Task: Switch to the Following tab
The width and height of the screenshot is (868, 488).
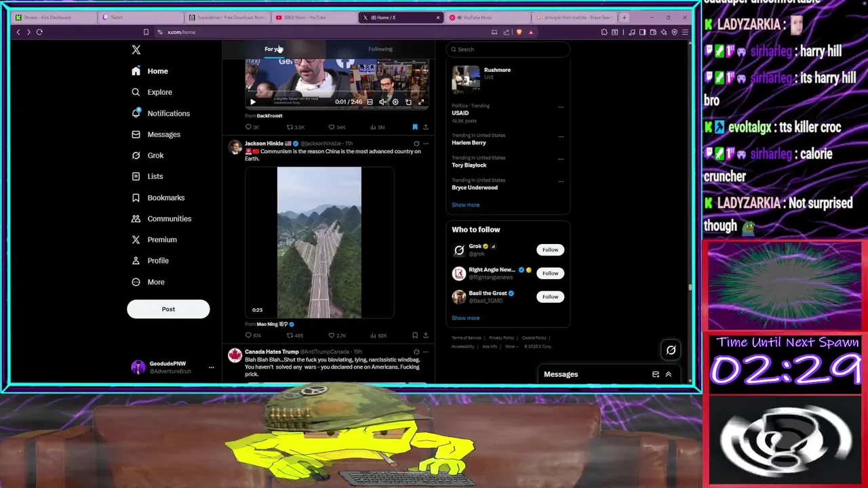Action: [380, 49]
